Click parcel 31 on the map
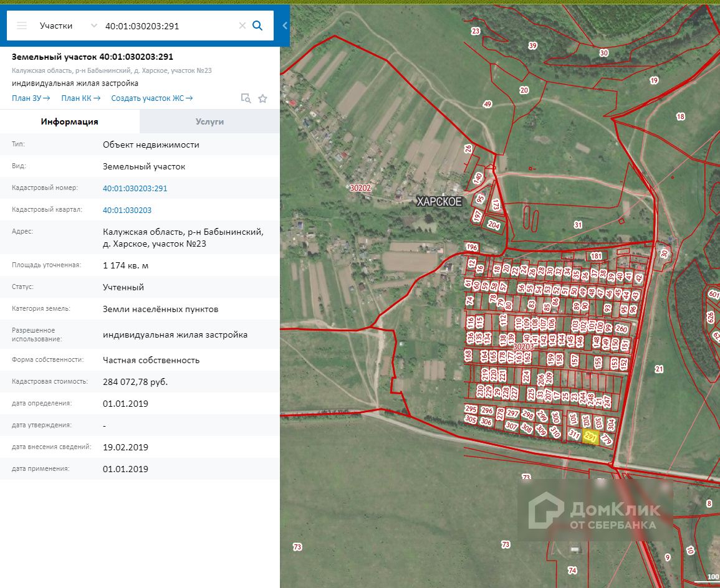This screenshot has width=720, height=588. coord(578,225)
